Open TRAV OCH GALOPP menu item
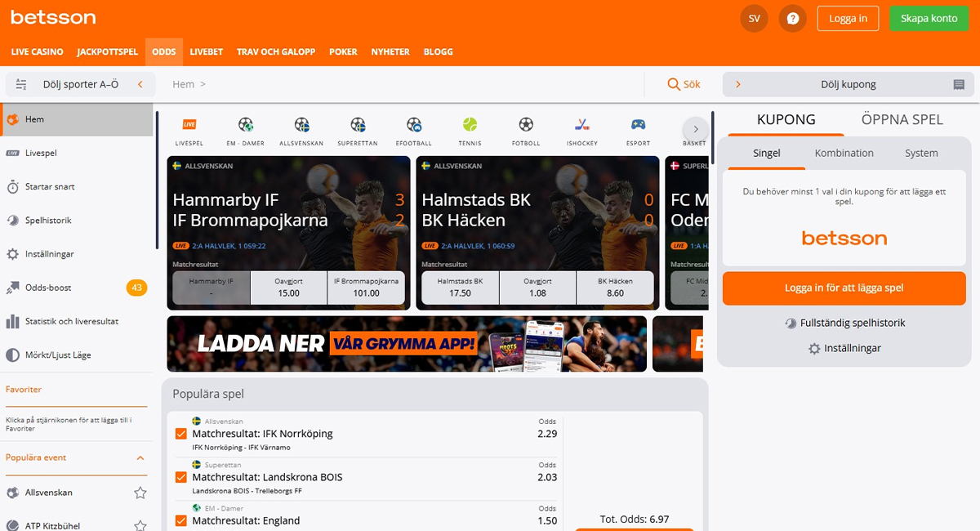980x531 pixels. tap(276, 51)
